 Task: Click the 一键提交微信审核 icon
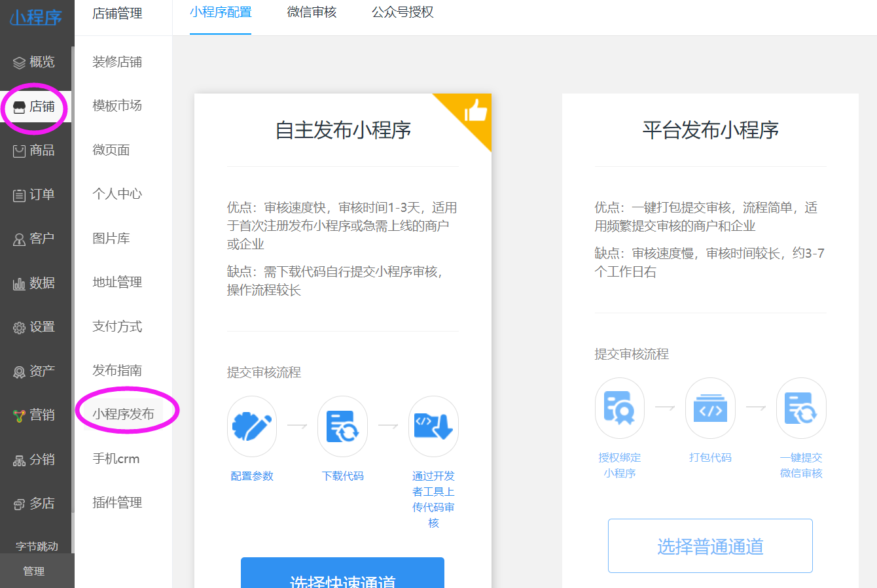point(801,408)
